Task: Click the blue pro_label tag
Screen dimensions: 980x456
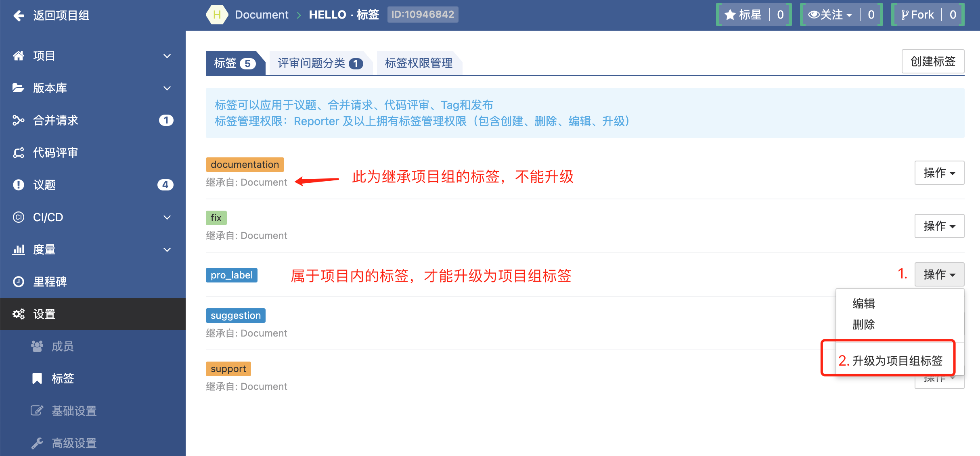Action: tap(231, 275)
